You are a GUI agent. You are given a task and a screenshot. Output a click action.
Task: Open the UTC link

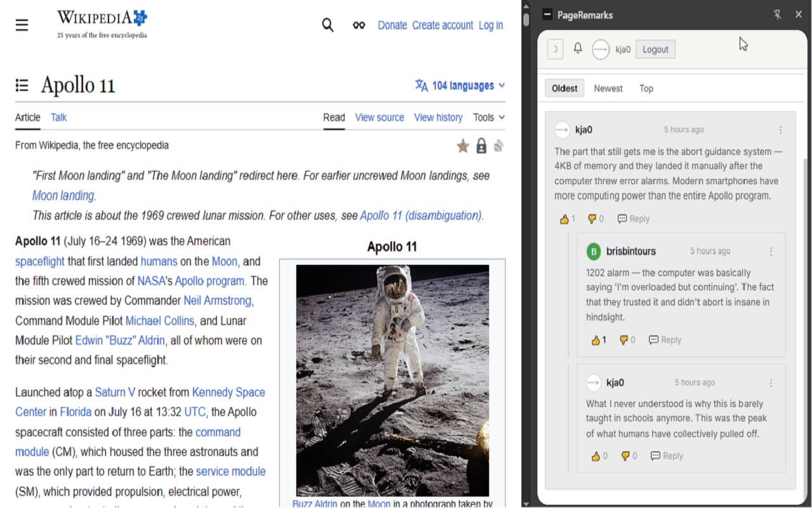pos(195,412)
